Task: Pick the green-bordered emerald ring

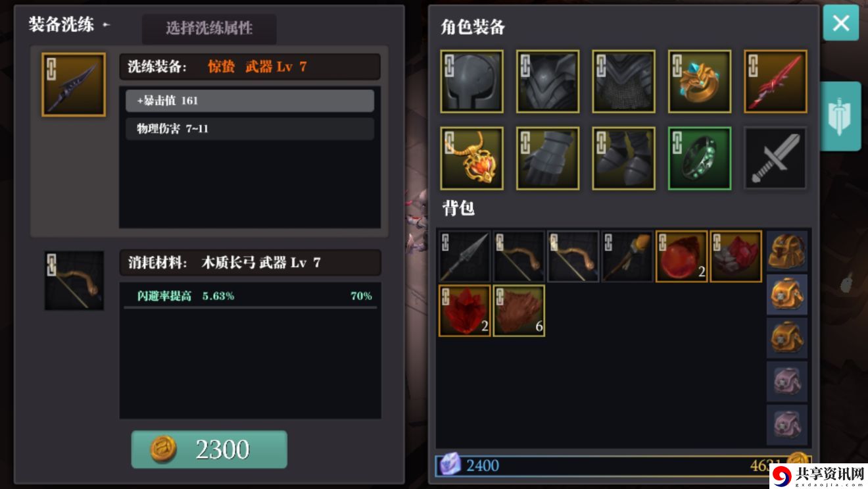Action: coord(700,159)
